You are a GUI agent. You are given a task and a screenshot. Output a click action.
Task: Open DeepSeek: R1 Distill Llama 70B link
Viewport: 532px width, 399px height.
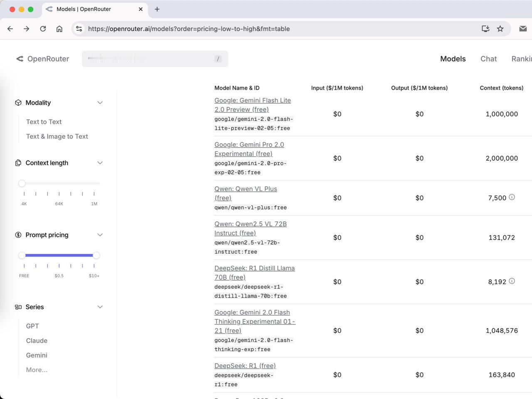pos(254,272)
